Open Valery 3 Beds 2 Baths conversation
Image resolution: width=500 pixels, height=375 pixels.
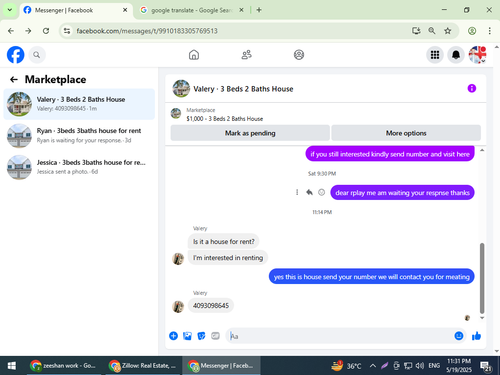79,104
